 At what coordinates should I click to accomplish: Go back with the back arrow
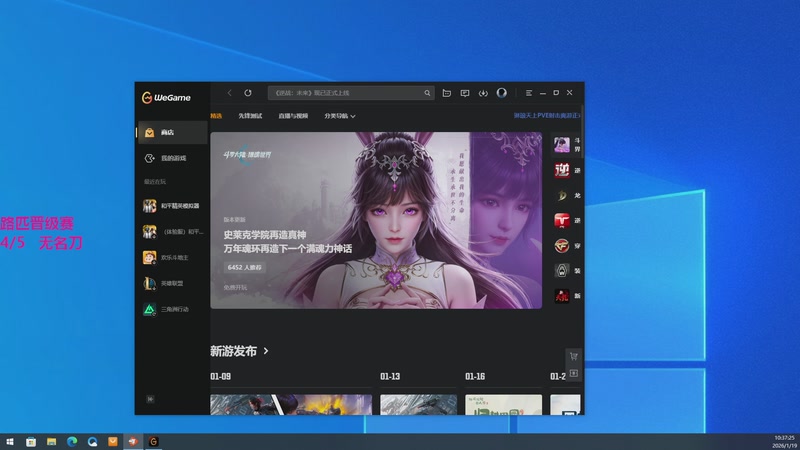[230, 93]
